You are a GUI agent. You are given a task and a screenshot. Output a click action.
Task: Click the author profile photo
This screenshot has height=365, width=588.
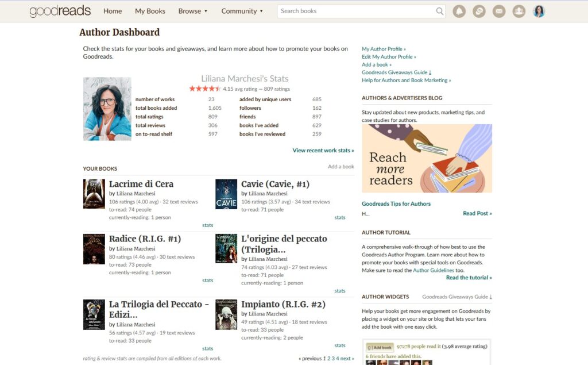[107, 109]
